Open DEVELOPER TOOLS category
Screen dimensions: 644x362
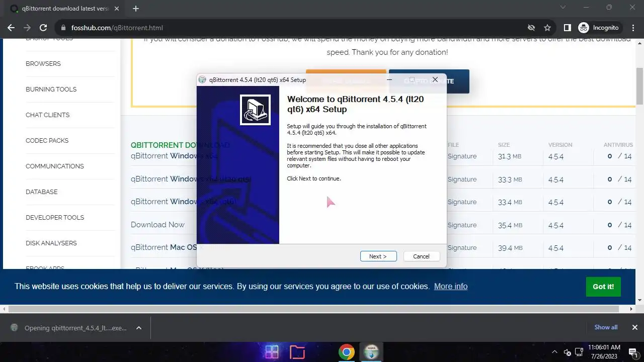[55, 218]
